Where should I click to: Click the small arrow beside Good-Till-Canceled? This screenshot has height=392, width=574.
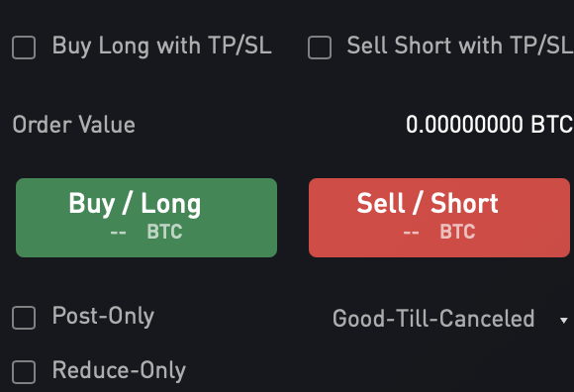point(564,321)
